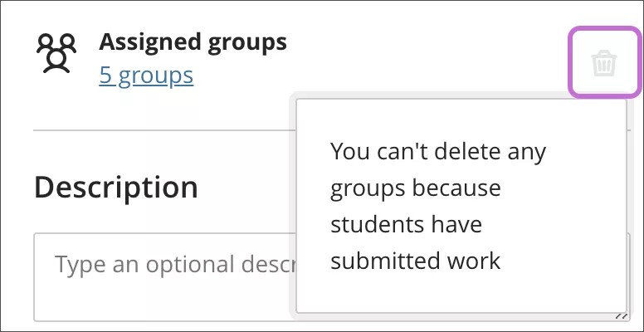The width and height of the screenshot is (644, 332).
Task: Click the tooltip about deleting groups
Action: click(x=461, y=206)
